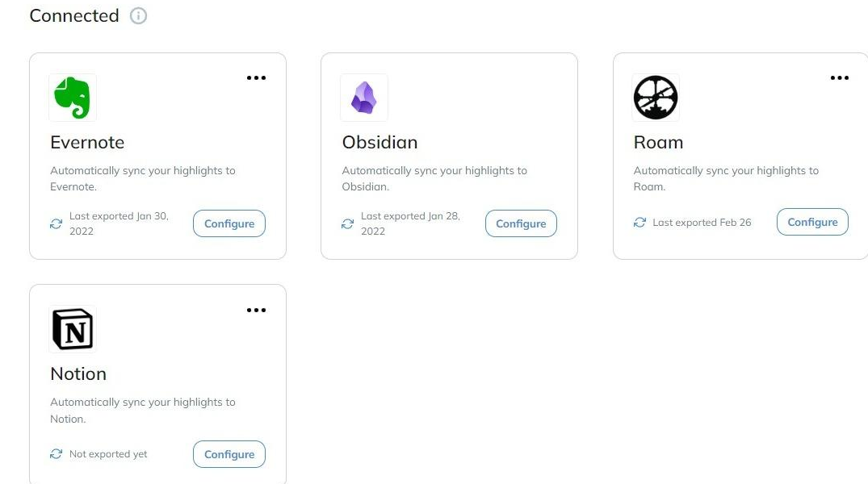Click the Obsidian sync arrows icon
The image size is (868, 484).
[348, 223]
